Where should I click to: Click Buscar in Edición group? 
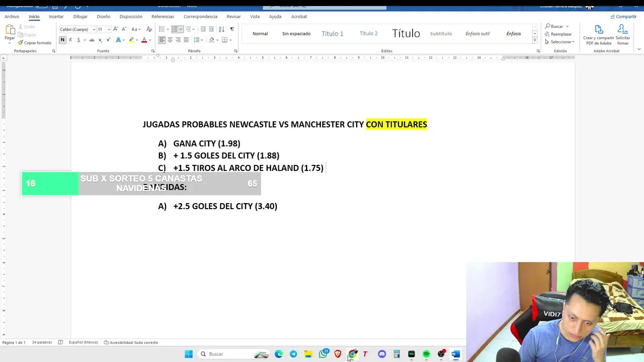coord(554,26)
